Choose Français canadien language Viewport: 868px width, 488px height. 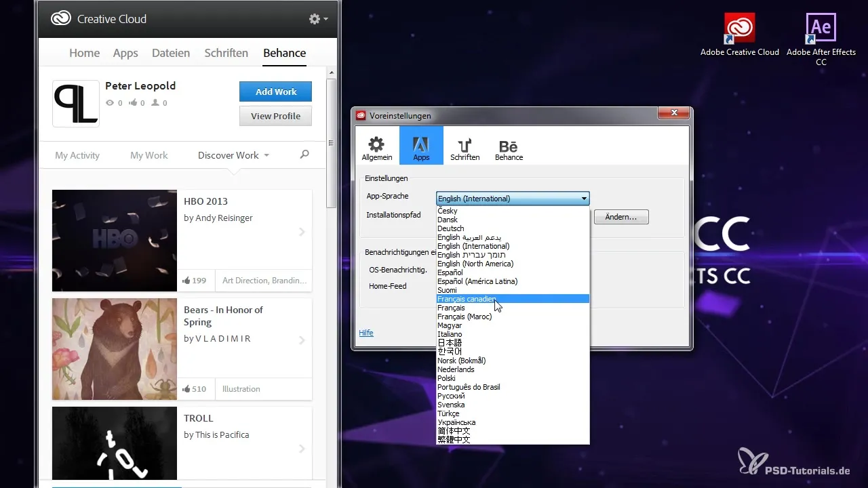[513, 299]
